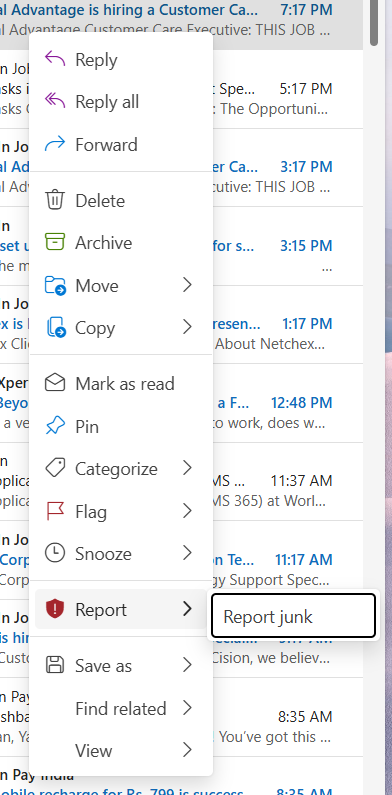Image resolution: width=392 pixels, height=795 pixels.
Task: Click the Move folder icon
Action: pos(55,285)
